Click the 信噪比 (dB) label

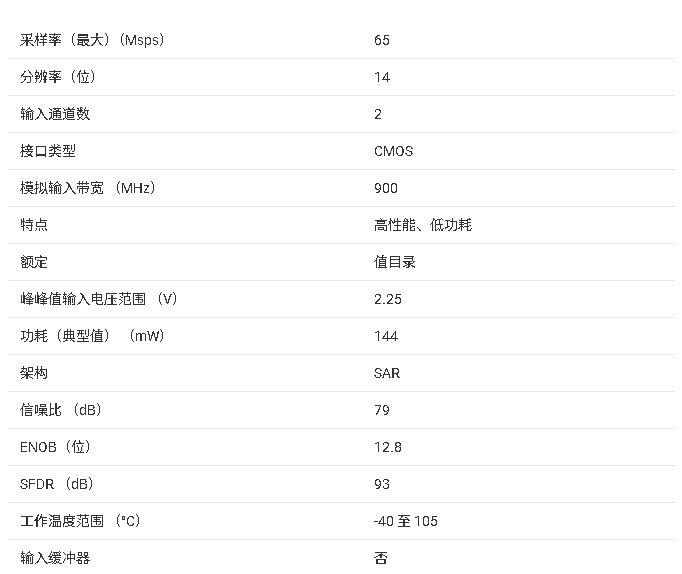pos(61,410)
